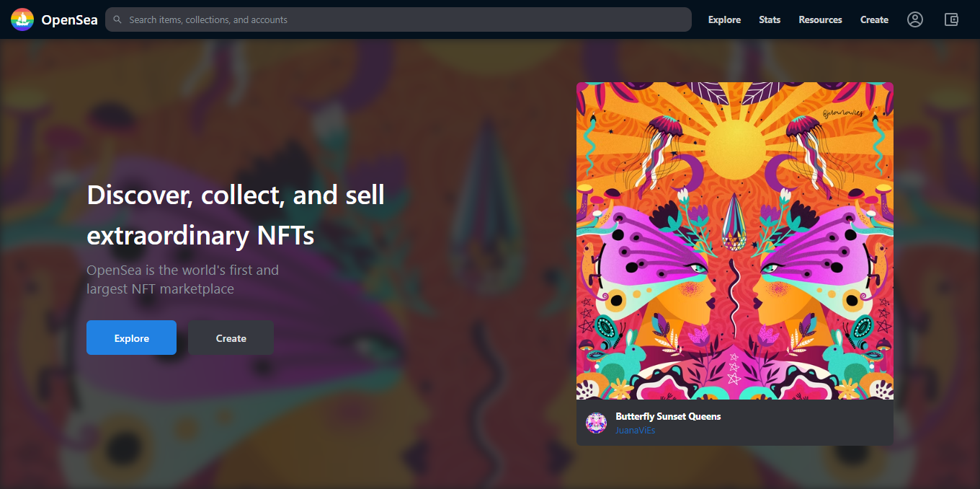Click the Butterfly Sunset Queens title

(x=668, y=416)
